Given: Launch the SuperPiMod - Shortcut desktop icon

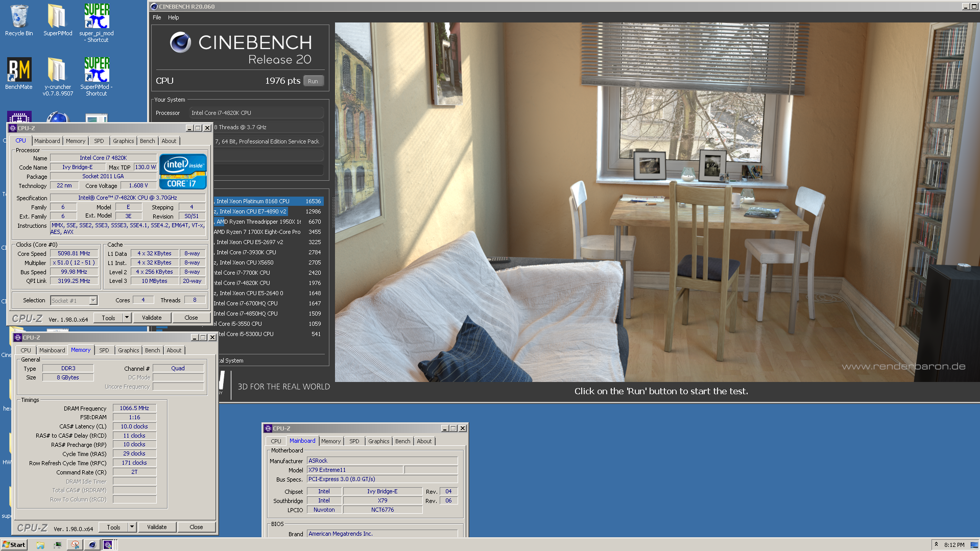Looking at the screenshot, I should [97, 77].
